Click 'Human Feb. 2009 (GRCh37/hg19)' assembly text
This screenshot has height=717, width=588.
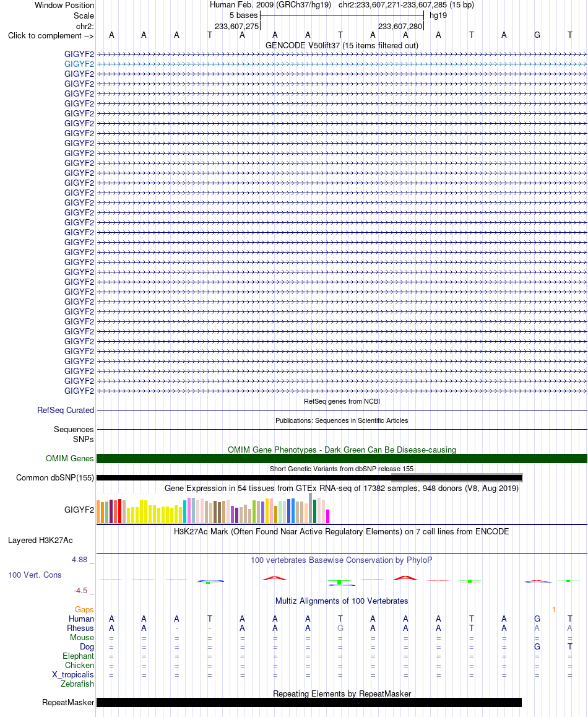coord(270,5)
